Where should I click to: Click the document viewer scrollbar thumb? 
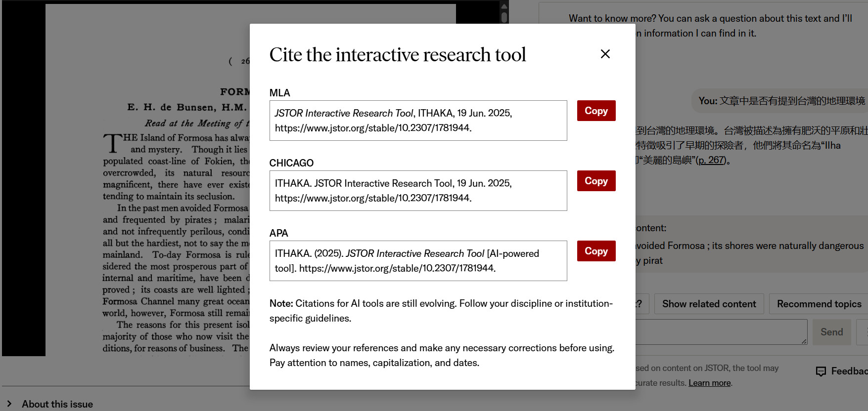pos(504,17)
